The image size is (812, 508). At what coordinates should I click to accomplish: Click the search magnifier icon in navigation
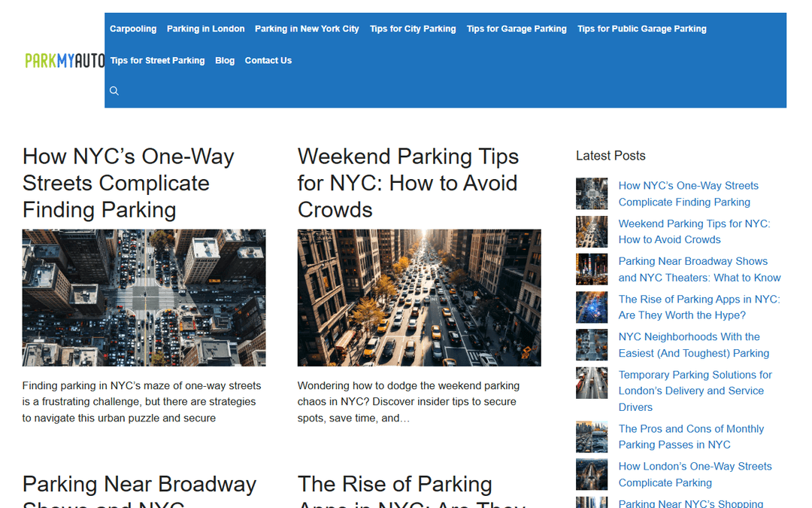coord(114,91)
